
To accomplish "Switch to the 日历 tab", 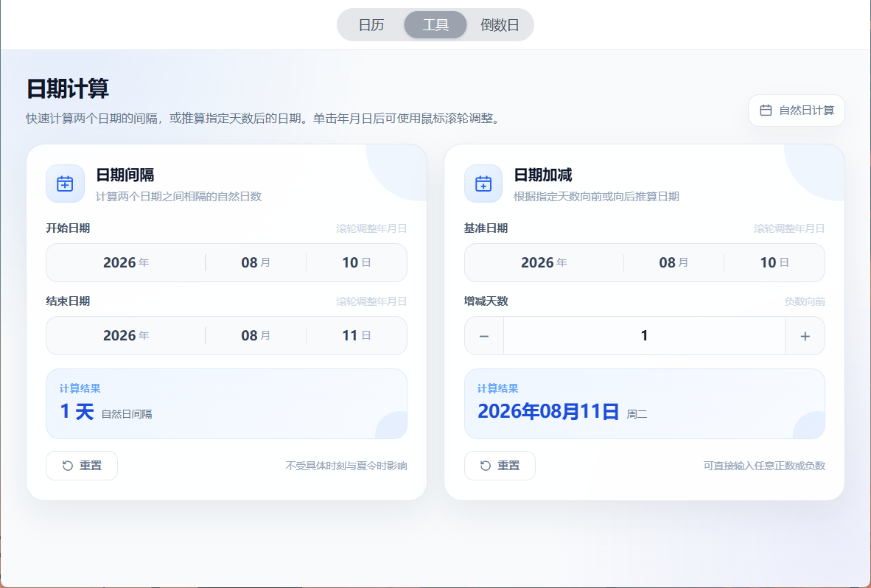I will tap(371, 25).
